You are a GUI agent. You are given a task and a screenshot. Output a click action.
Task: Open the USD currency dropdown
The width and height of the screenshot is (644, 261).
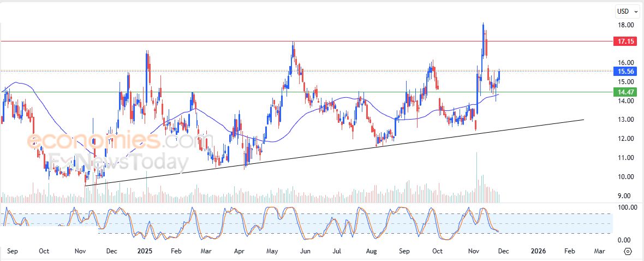(x=625, y=11)
